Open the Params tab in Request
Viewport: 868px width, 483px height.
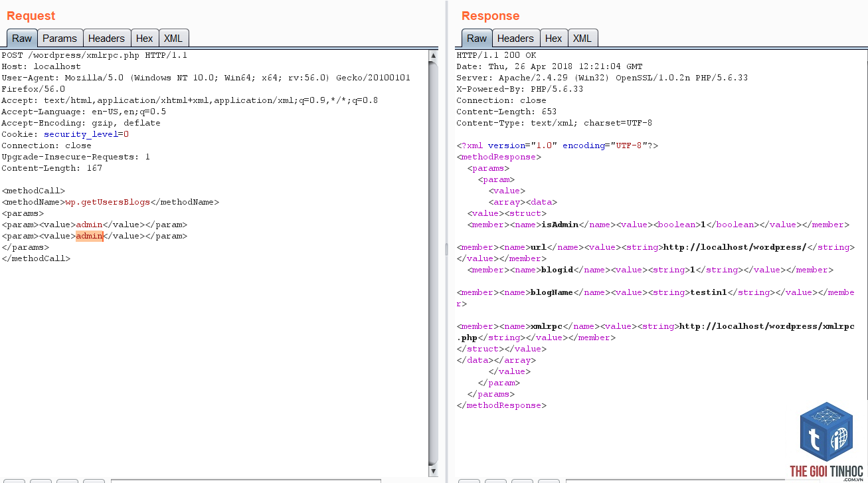pos(60,39)
